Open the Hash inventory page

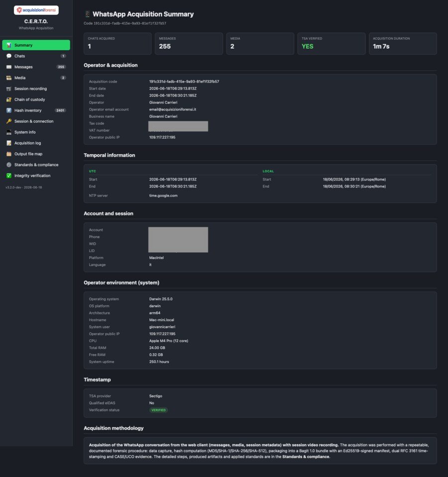click(x=36, y=110)
